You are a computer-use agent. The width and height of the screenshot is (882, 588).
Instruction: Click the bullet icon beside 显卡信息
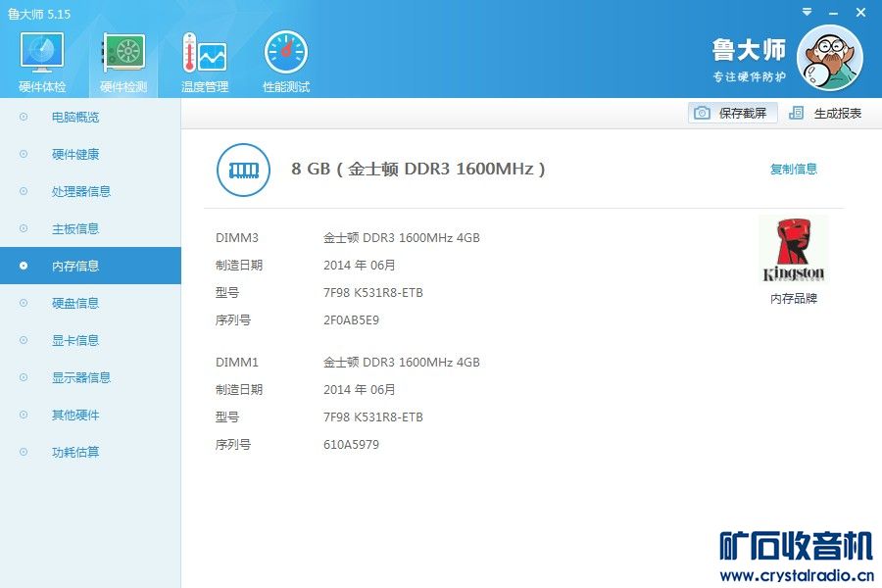(x=24, y=340)
